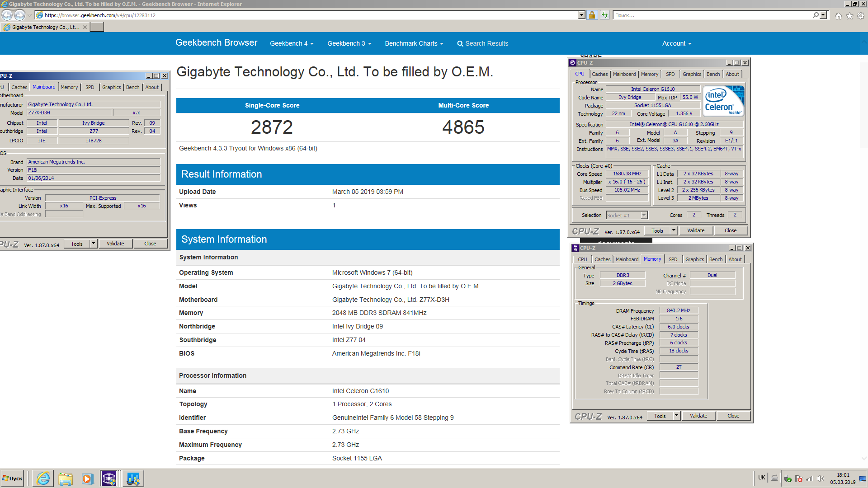868x488 pixels.
Task: Open Tools dropdown arrow in CPU window
Action: [x=674, y=230]
